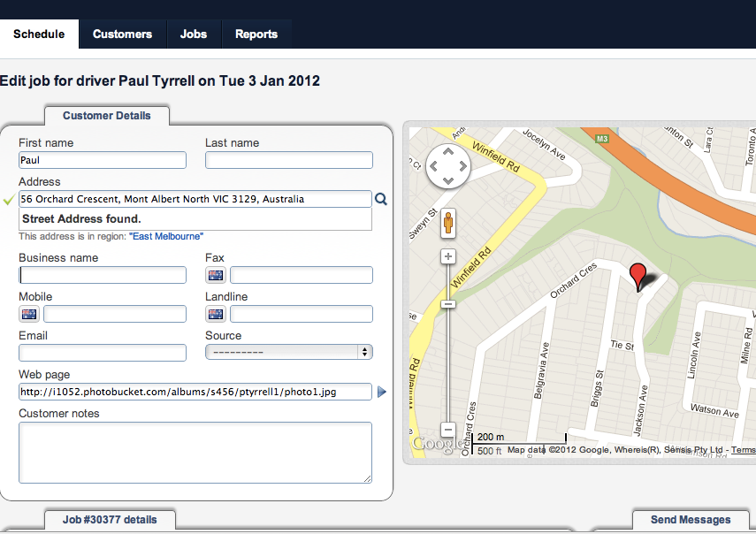Open the Customers tab
The height and width of the screenshot is (534, 756).
[x=123, y=34]
